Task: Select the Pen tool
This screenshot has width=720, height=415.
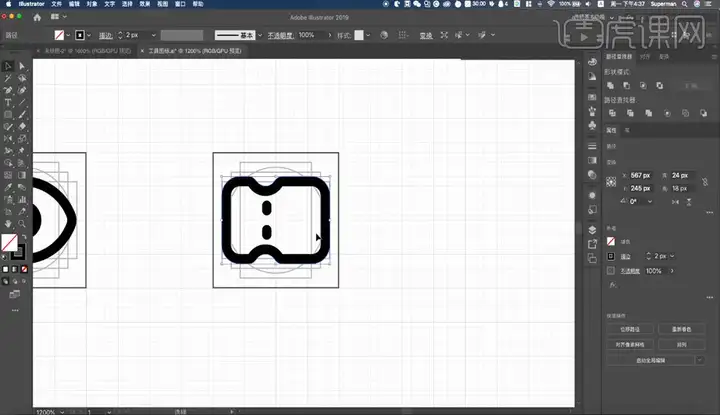Action: [8, 90]
